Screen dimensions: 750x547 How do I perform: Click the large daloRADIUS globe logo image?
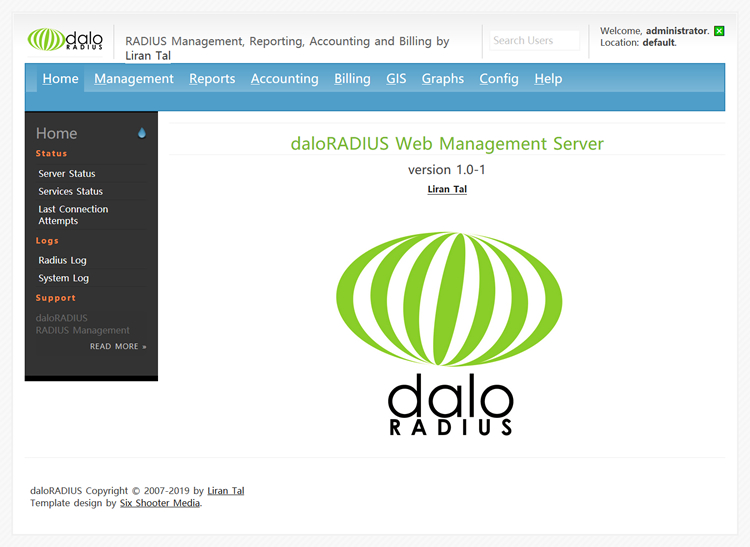tap(449, 333)
